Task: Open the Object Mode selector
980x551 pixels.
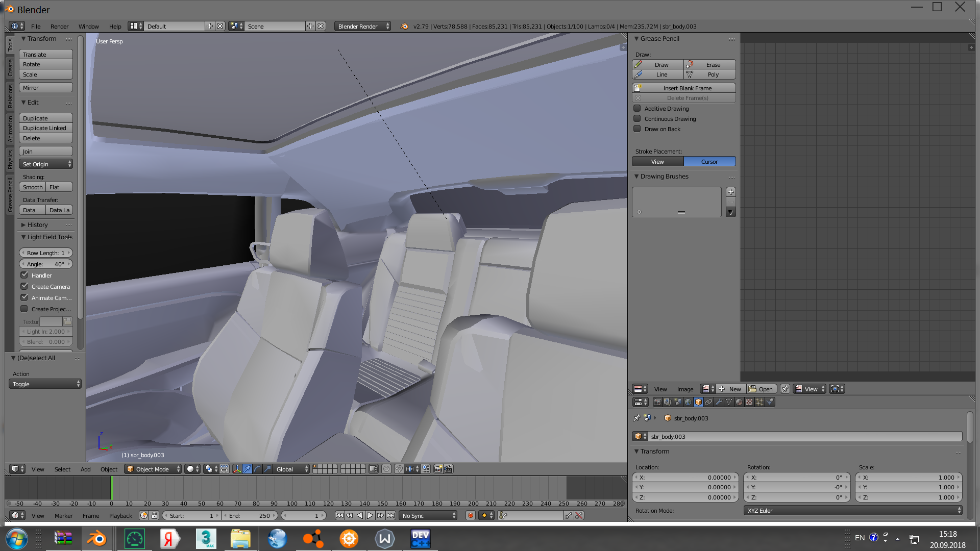Action: tap(153, 469)
